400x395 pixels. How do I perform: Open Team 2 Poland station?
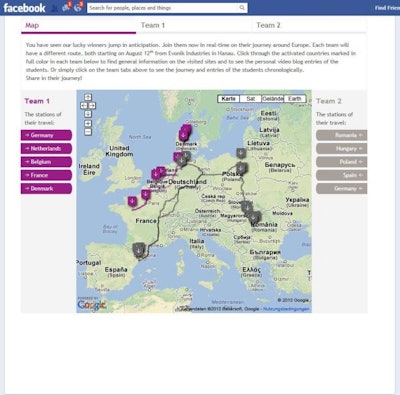(342, 162)
